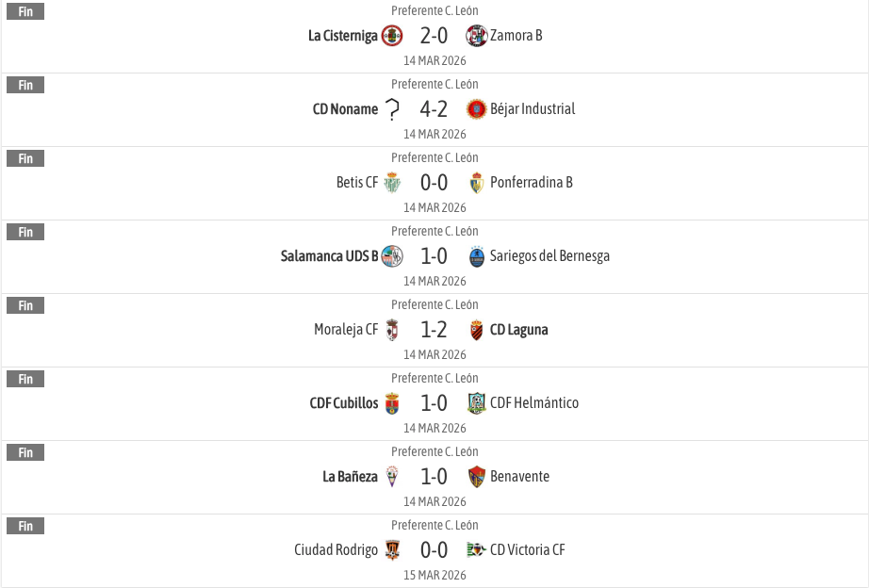Click the Benavente team crest

[476, 477]
